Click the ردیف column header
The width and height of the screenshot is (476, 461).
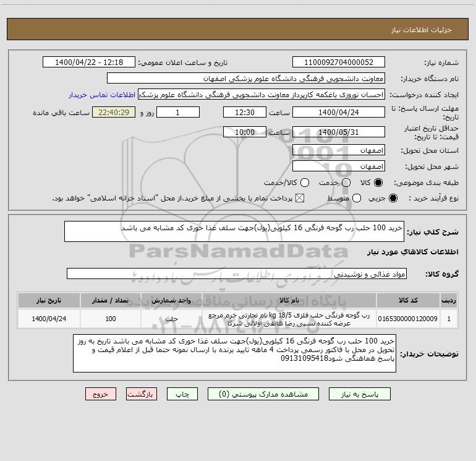[x=449, y=301]
